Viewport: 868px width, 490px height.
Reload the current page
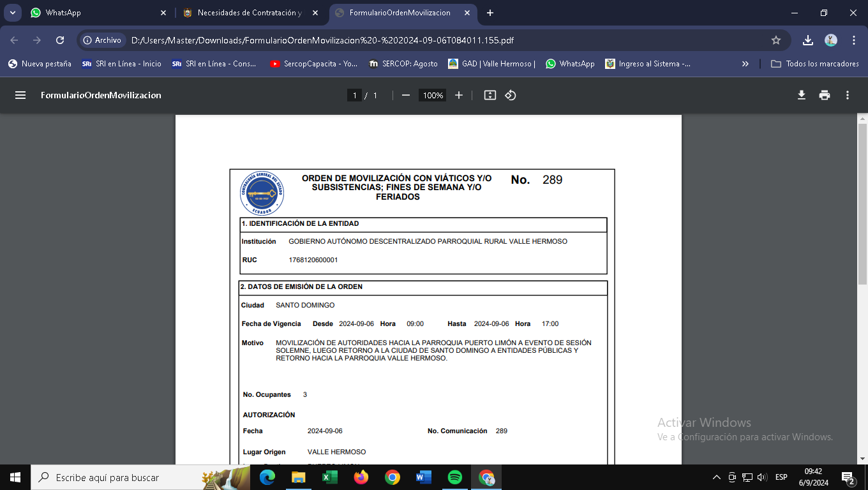(60, 40)
